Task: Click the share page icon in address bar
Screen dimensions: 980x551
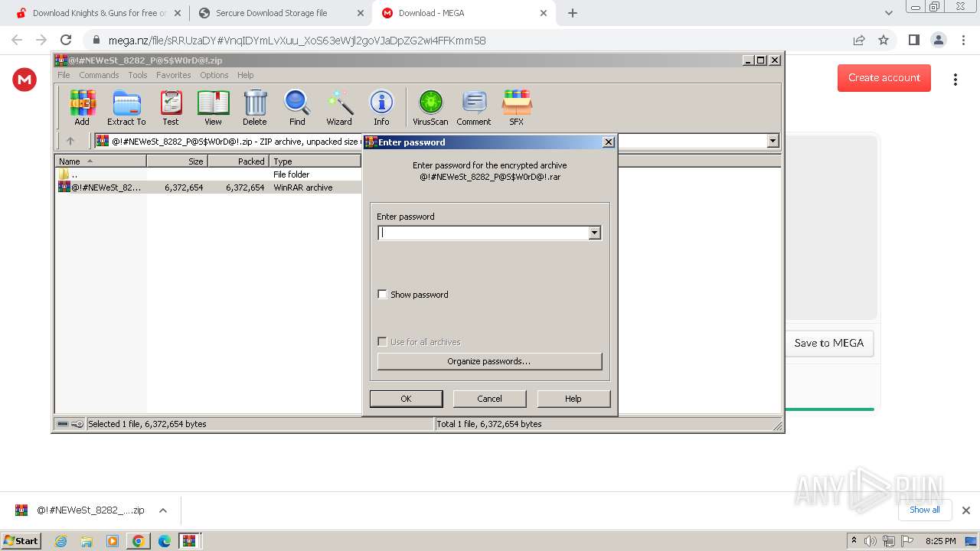Action: coord(859,40)
